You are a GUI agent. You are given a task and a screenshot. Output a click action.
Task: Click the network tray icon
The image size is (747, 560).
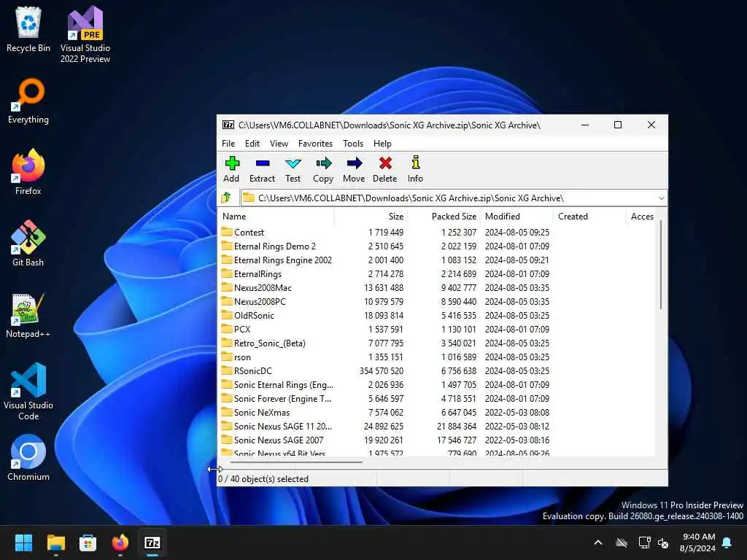point(644,542)
